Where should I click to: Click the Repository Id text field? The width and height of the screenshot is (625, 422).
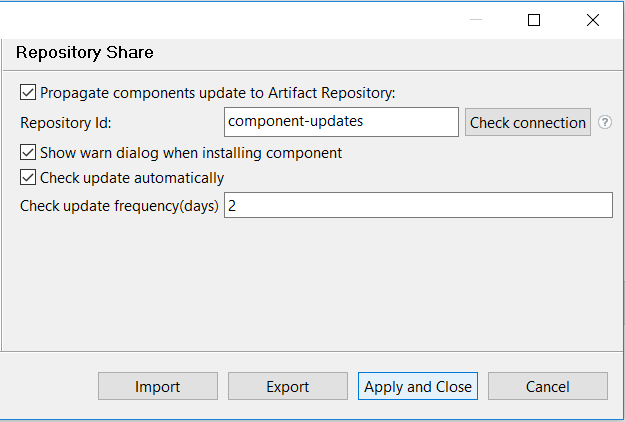(x=341, y=122)
